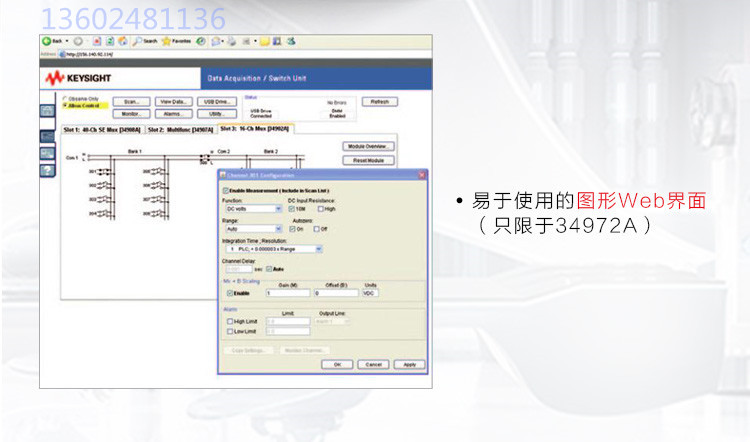Open the third sidebar page icon
Screen dimensions: 750x442
point(47,154)
